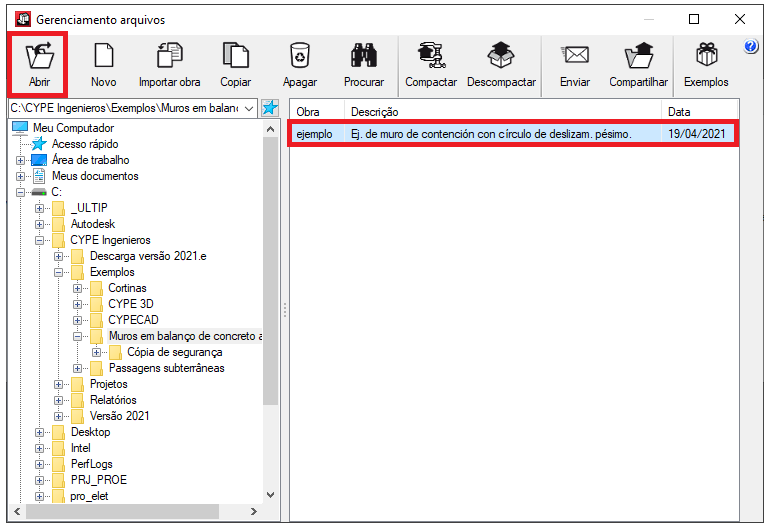Expand the CYPECAD folder node

[x=79, y=320]
